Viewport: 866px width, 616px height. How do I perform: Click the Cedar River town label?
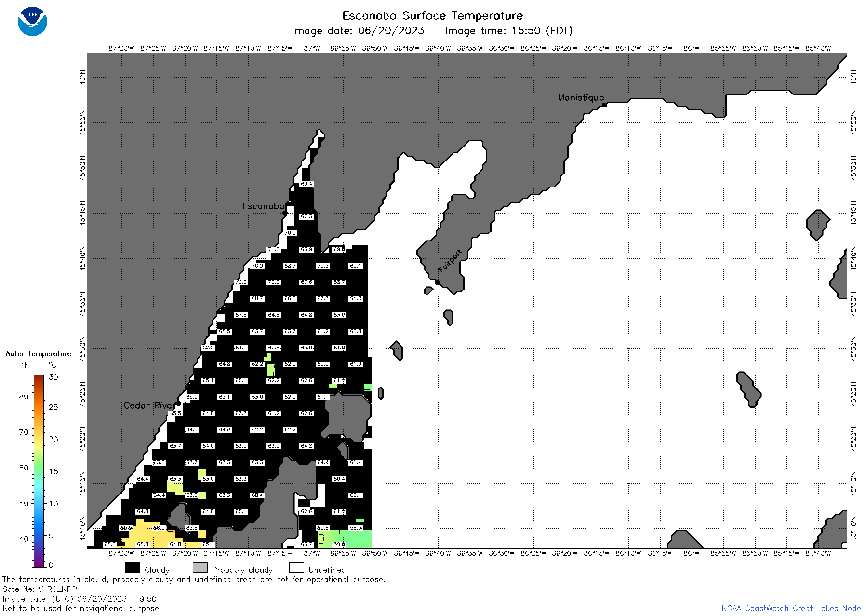click(149, 406)
